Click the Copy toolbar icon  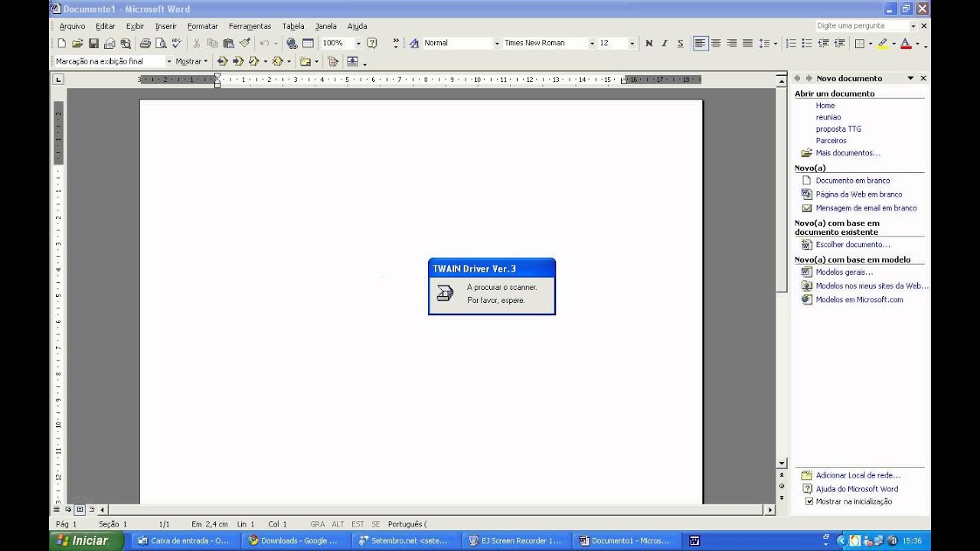click(x=213, y=44)
